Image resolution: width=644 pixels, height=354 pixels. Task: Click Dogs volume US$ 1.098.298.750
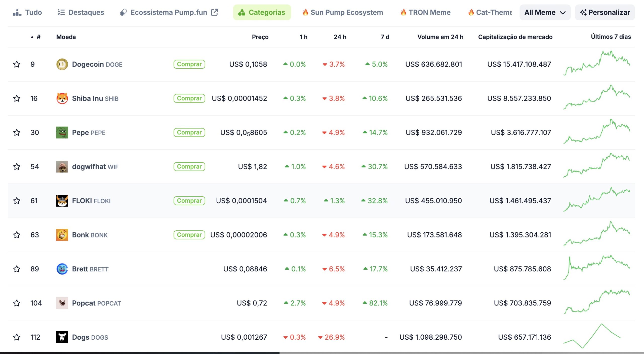coord(431,337)
